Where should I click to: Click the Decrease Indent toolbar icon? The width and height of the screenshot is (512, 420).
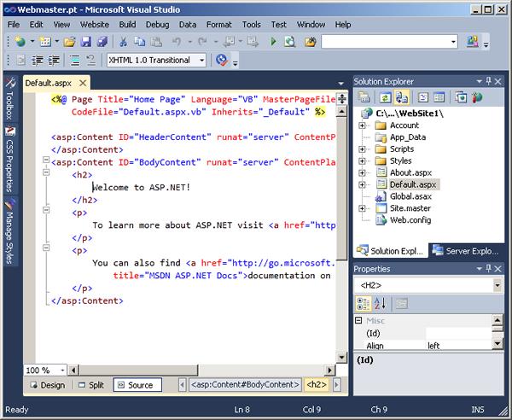(38, 60)
